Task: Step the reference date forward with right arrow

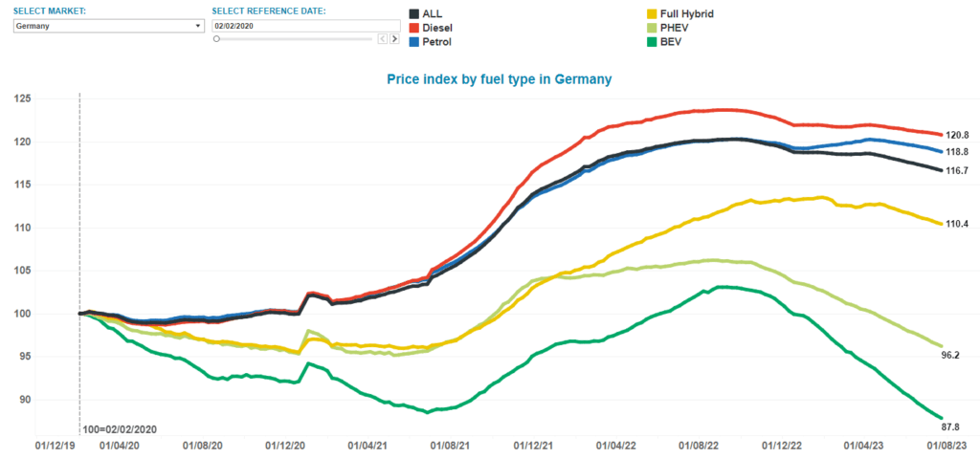Action: [393, 39]
